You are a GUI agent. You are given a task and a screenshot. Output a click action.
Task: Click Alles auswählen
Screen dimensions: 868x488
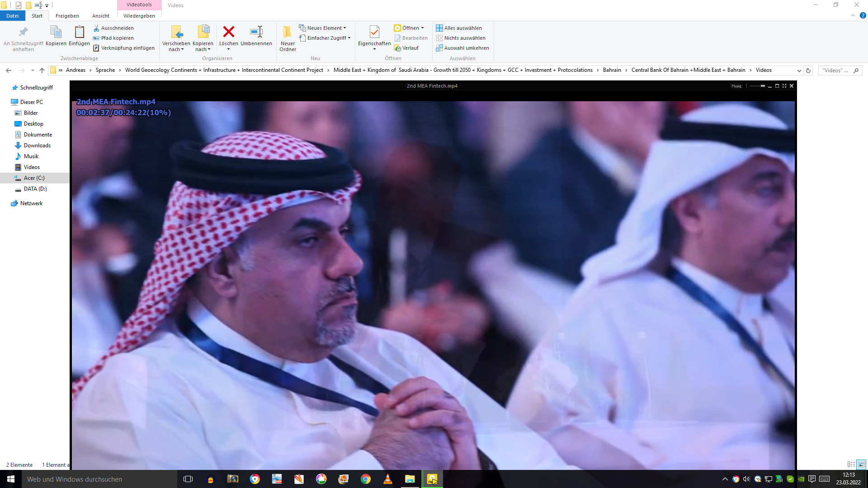point(459,28)
